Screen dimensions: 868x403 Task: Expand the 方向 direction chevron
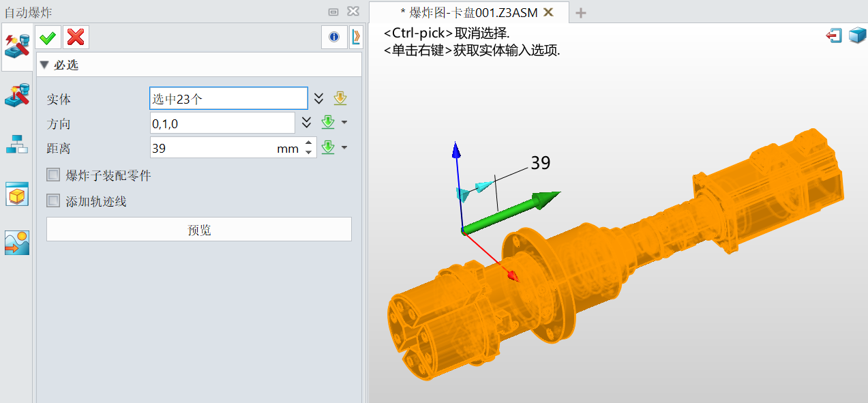[x=306, y=123]
